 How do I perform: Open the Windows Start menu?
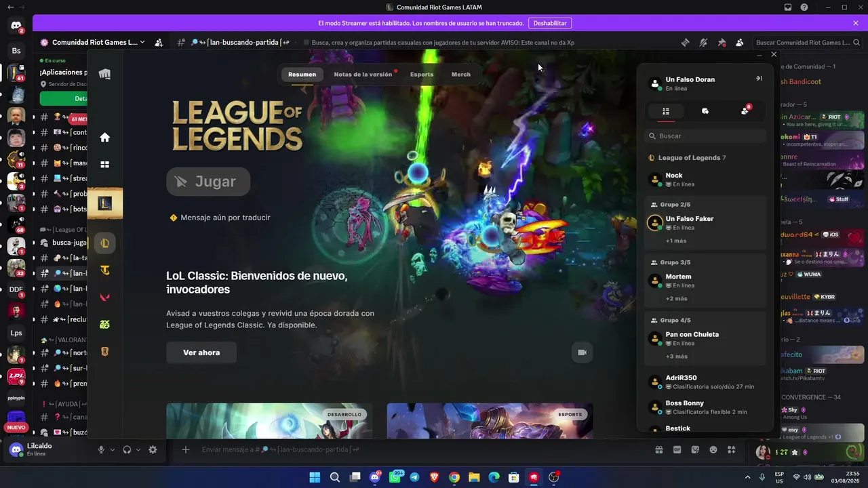315,477
